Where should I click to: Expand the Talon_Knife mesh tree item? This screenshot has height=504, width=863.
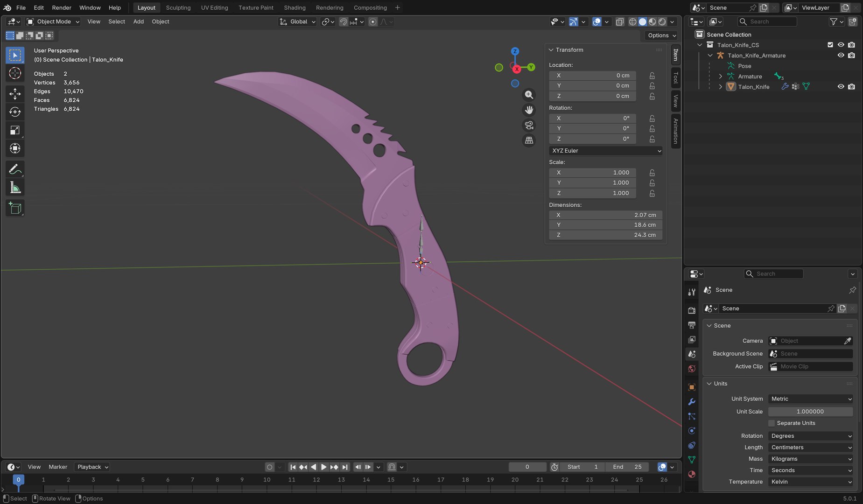click(x=720, y=87)
